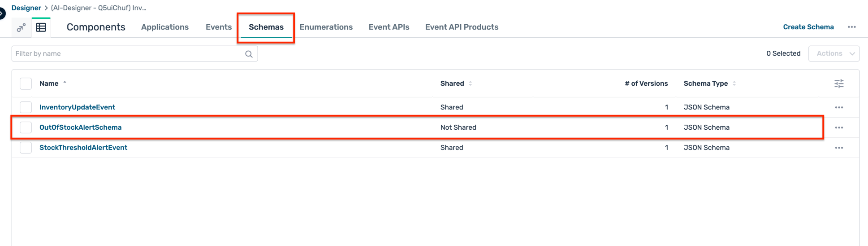Viewport: 868px width, 246px height.
Task: Focus the Filter by name field
Action: (x=128, y=54)
